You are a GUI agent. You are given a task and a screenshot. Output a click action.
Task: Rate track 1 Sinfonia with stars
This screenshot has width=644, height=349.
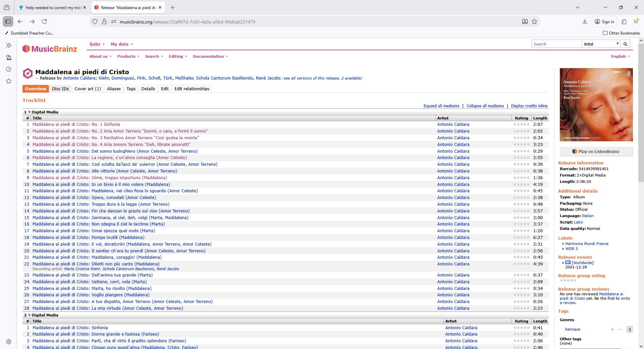[x=521, y=124]
